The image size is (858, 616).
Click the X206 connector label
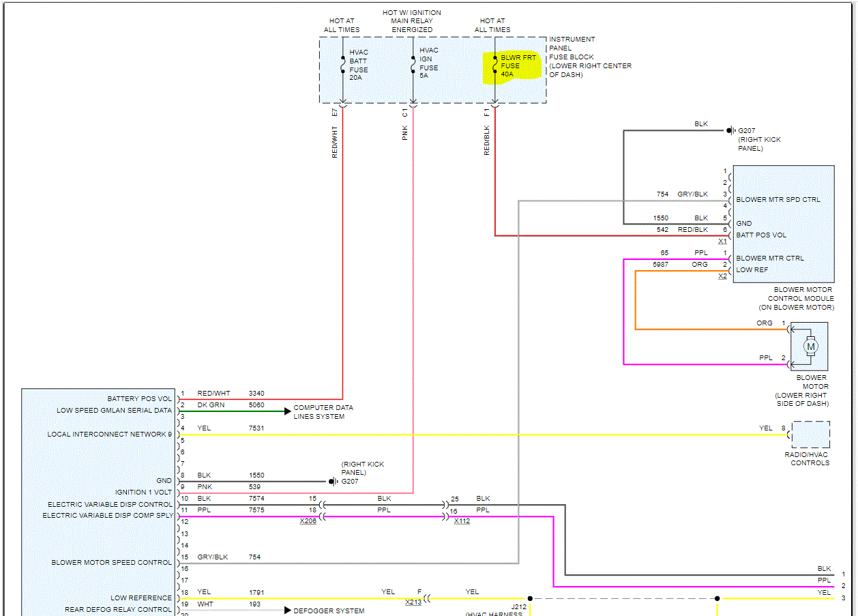tap(308, 521)
